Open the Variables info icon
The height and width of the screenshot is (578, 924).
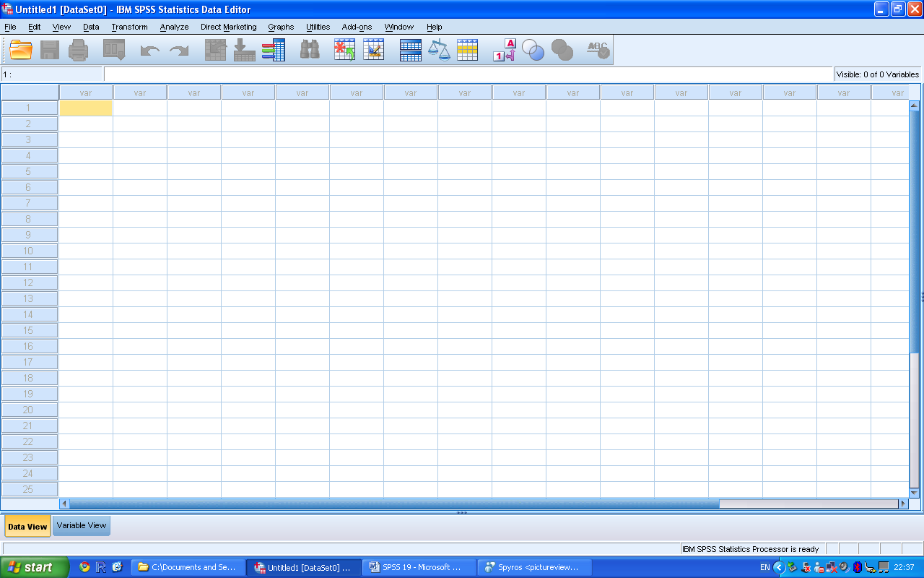point(274,50)
